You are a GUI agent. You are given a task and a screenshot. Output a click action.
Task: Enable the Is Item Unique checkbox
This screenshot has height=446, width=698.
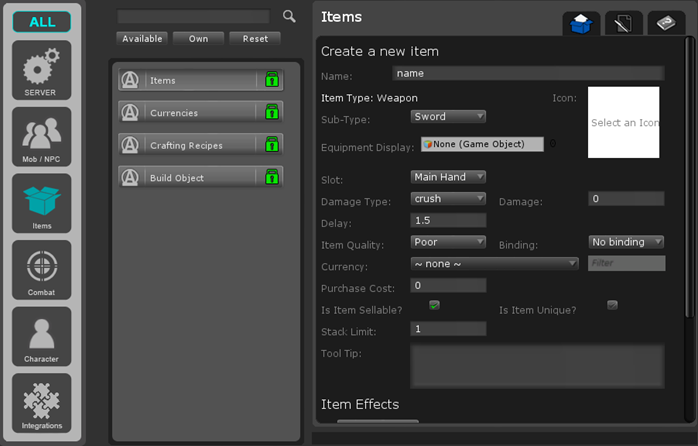point(612,305)
